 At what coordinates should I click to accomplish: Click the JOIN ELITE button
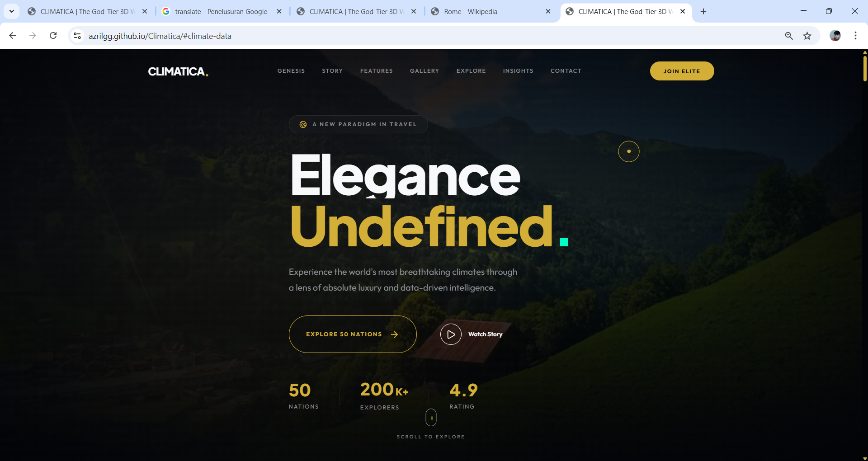pyautogui.click(x=682, y=71)
